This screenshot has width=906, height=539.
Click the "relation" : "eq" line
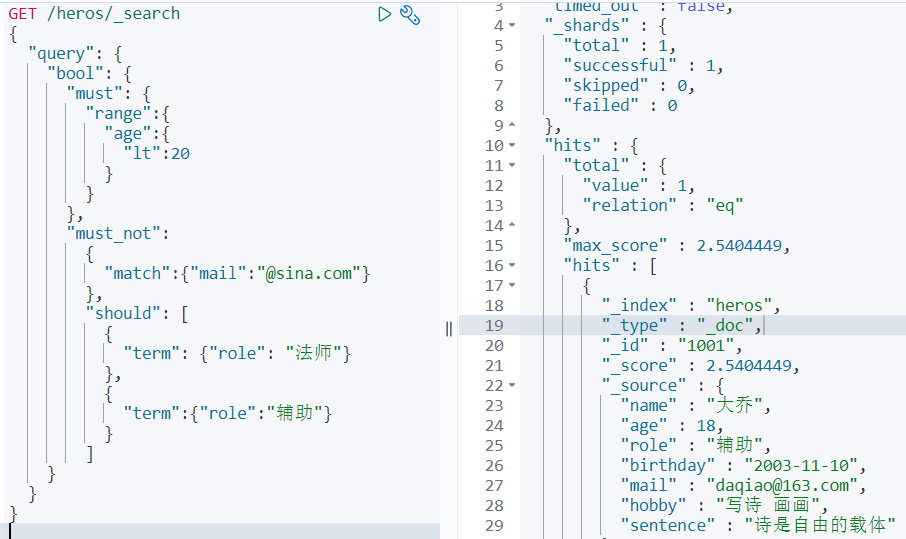point(663,205)
